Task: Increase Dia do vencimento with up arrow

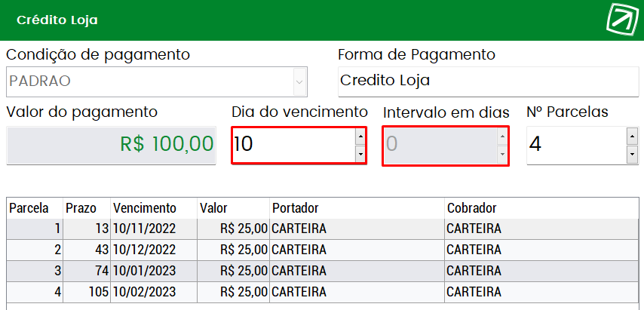Action: point(360,137)
